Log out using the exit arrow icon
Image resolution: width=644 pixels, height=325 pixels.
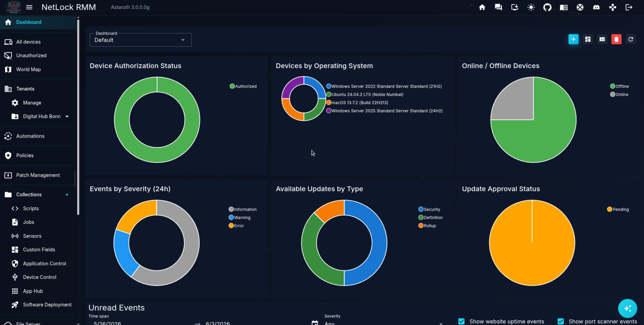(629, 7)
